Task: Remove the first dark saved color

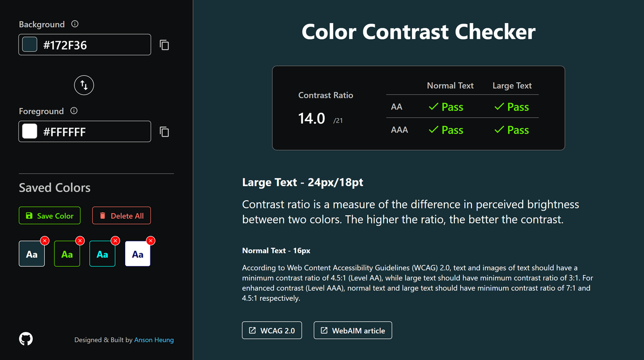Action: click(x=45, y=241)
